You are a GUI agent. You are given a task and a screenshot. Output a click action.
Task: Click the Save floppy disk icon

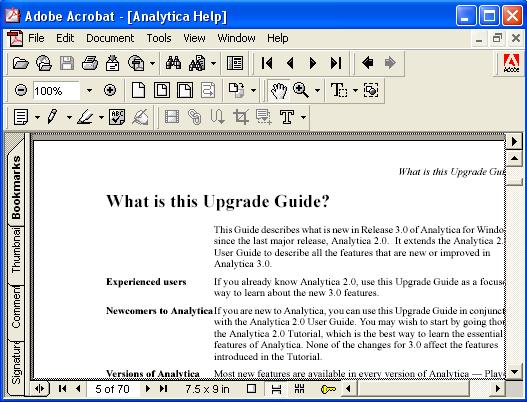coord(67,63)
